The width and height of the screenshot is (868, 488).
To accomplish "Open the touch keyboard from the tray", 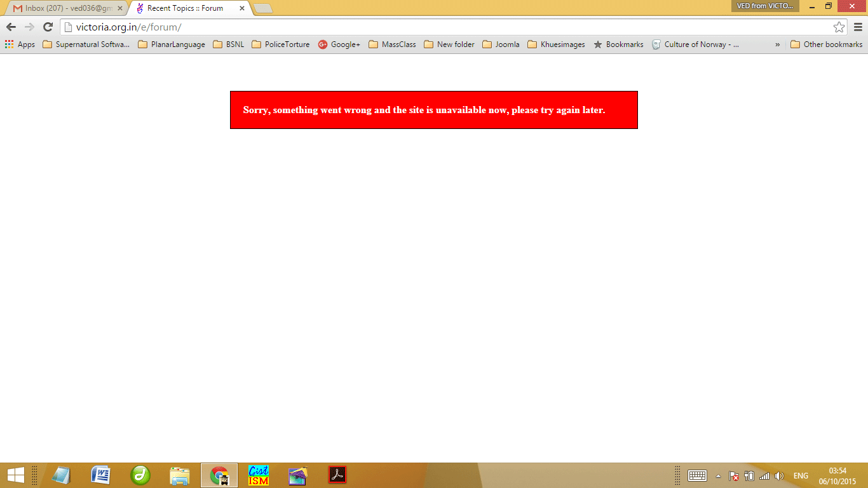I will pos(698,475).
